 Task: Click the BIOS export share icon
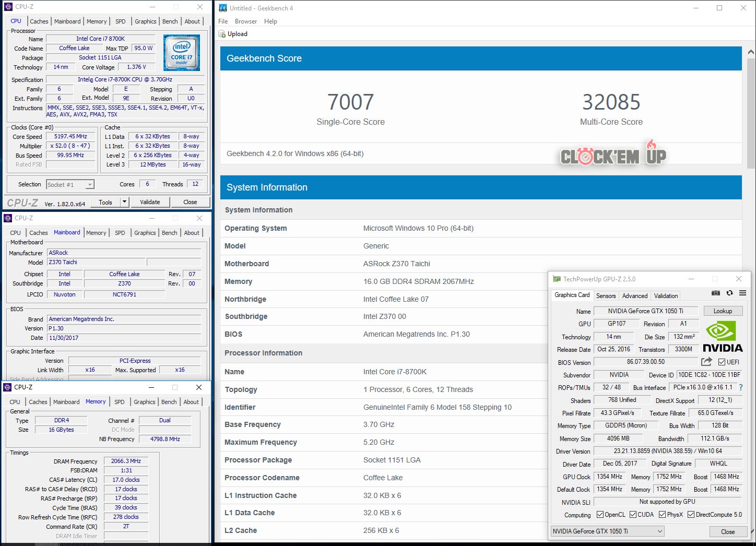click(x=706, y=362)
